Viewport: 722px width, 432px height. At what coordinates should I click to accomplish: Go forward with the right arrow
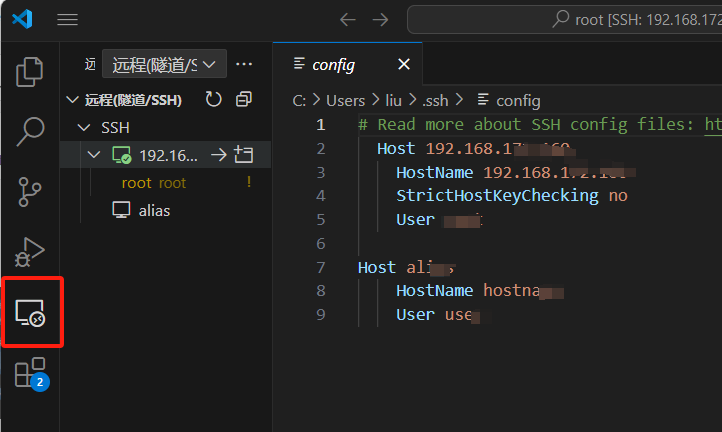pyautogui.click(x=380, y=19)
